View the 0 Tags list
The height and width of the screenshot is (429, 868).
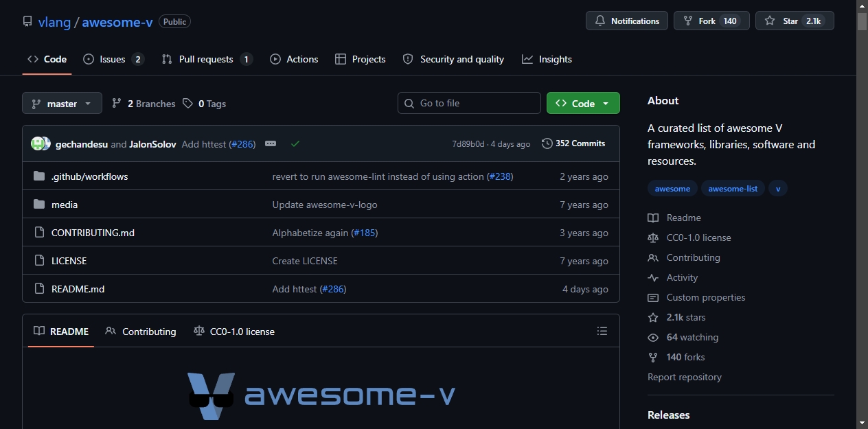coord(204,104)
